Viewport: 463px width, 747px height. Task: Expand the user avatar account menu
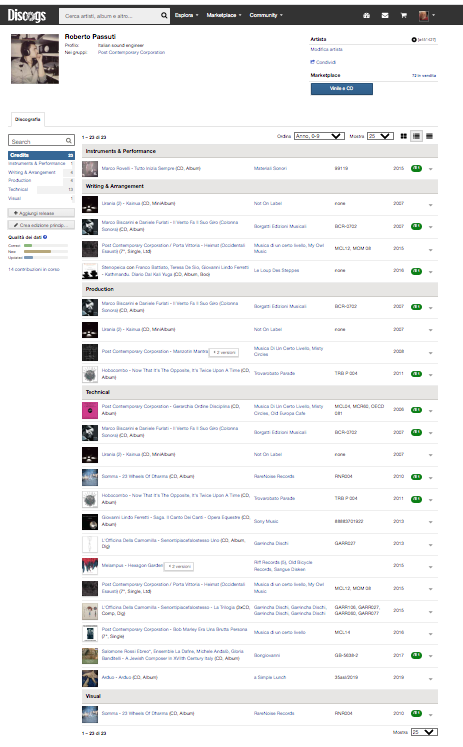tap(427, 16)
